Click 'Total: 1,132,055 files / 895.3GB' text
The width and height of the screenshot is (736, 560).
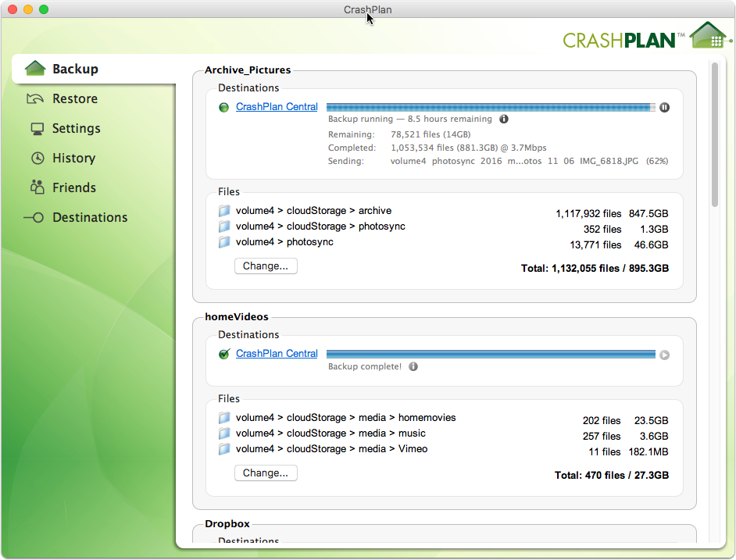tap(595, 269)
